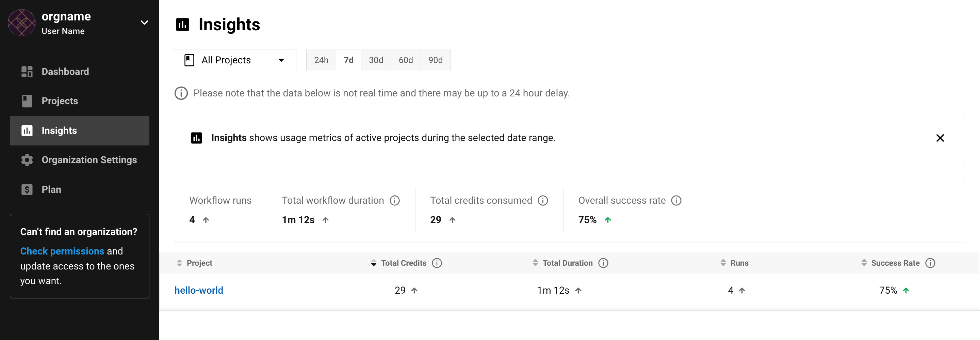
Task: Click the Dashboard grid icon
Action: 27,72
